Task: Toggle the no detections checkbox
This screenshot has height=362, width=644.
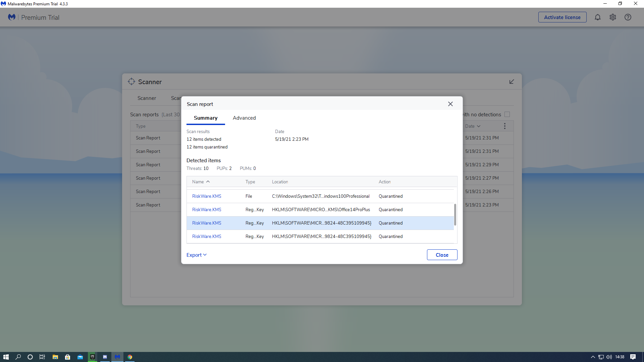Action: point(507,115)
